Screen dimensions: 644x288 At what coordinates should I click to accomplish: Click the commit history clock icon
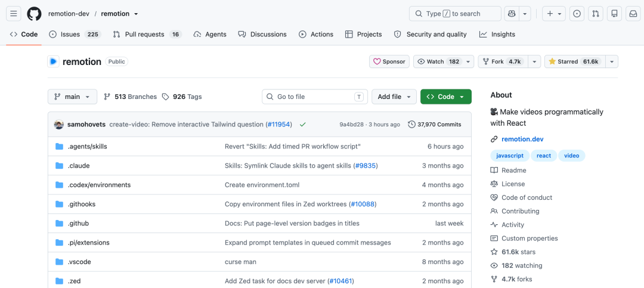(411, 124)
